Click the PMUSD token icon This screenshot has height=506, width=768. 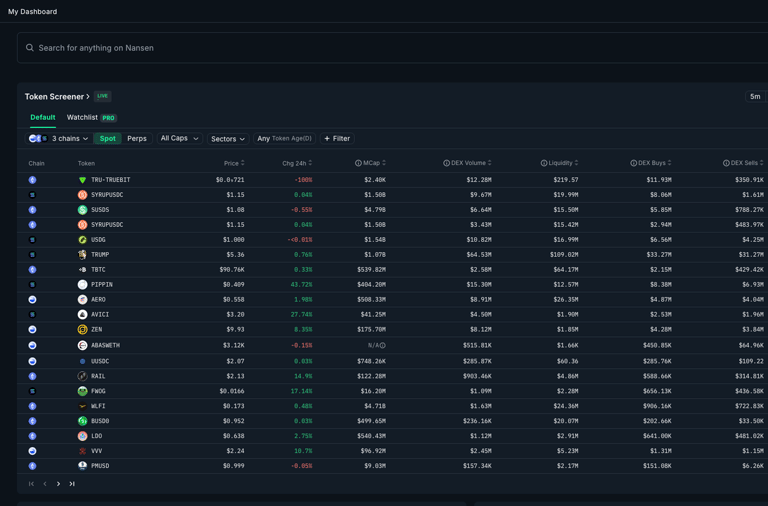click(82, 466)
